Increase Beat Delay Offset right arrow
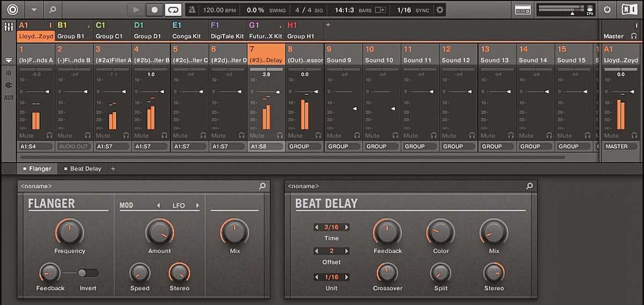644x305 pixels. click(347, 251)
